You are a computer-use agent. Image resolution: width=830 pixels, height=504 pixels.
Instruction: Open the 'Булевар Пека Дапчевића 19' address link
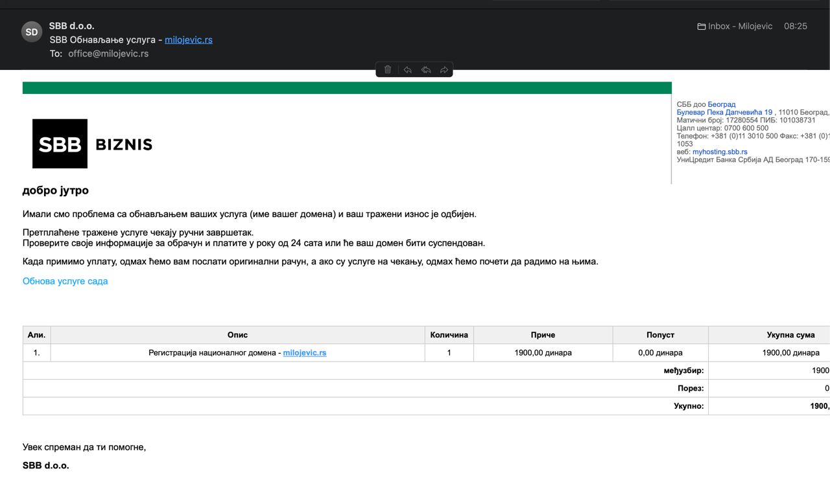[724, 112]
